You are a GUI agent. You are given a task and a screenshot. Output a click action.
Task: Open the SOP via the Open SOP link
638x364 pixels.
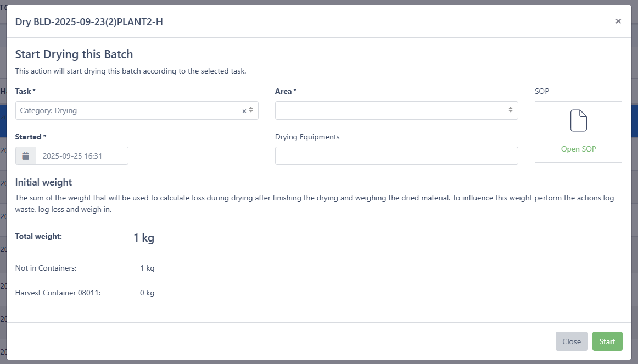tap(578, 149)
